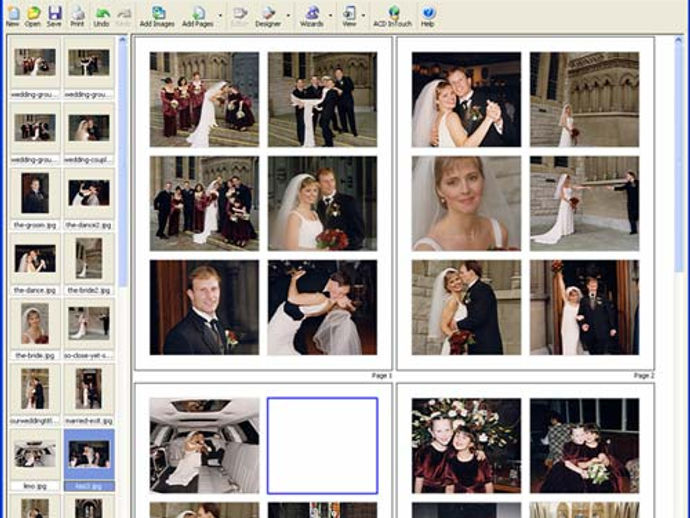Select the-dance2.jpg thumbnail in image panel
The image size is (690, 518).
89,193
